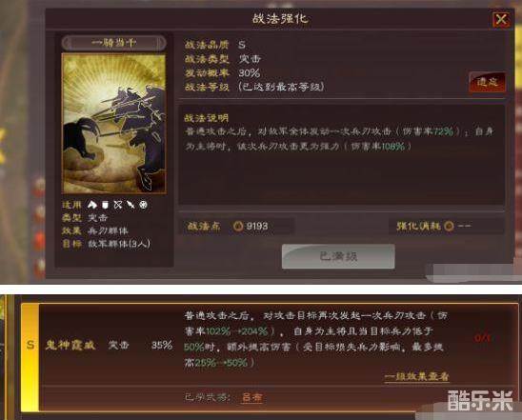Viewport: 522px width, 420px height.
Task: Go to previous skill with left arrow
Action: tap(68, 43)
